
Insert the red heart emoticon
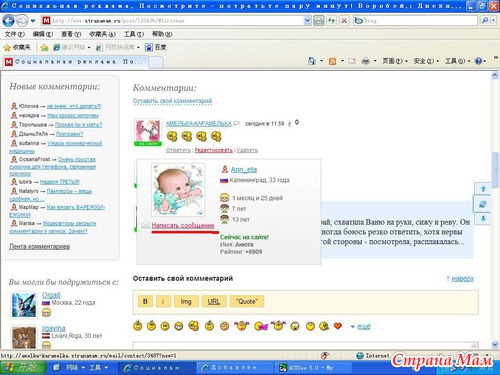coord(338,326)
